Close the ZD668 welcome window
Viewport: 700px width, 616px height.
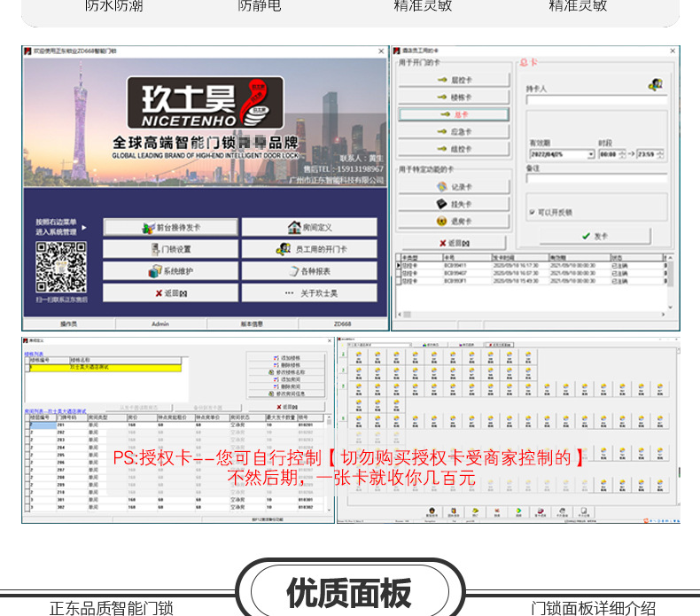(x=381, y=51)
